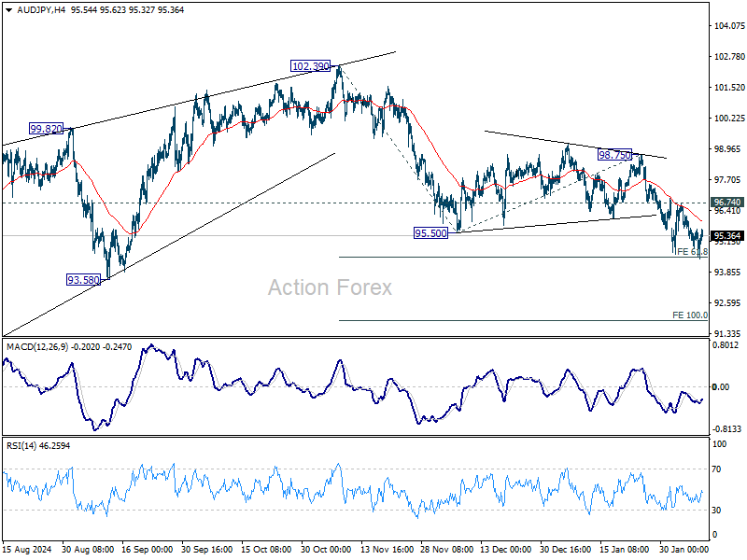
Task: Select the 96.740 level tag on price axis
Action: (727, 203)
